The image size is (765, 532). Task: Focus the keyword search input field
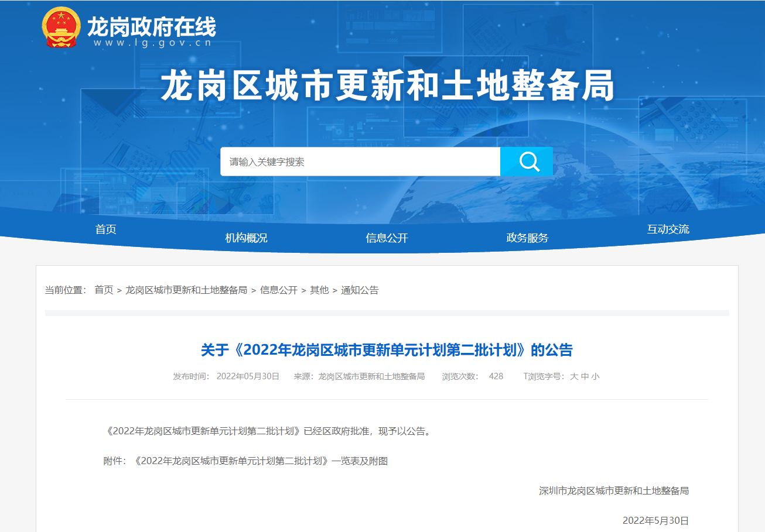click(360, 162)
